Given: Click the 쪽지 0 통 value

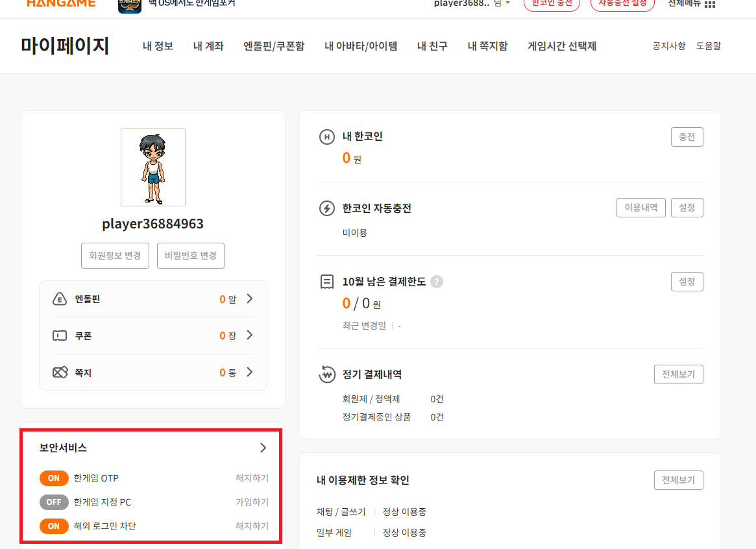Looking at the screenshot, I should point(228,372).
